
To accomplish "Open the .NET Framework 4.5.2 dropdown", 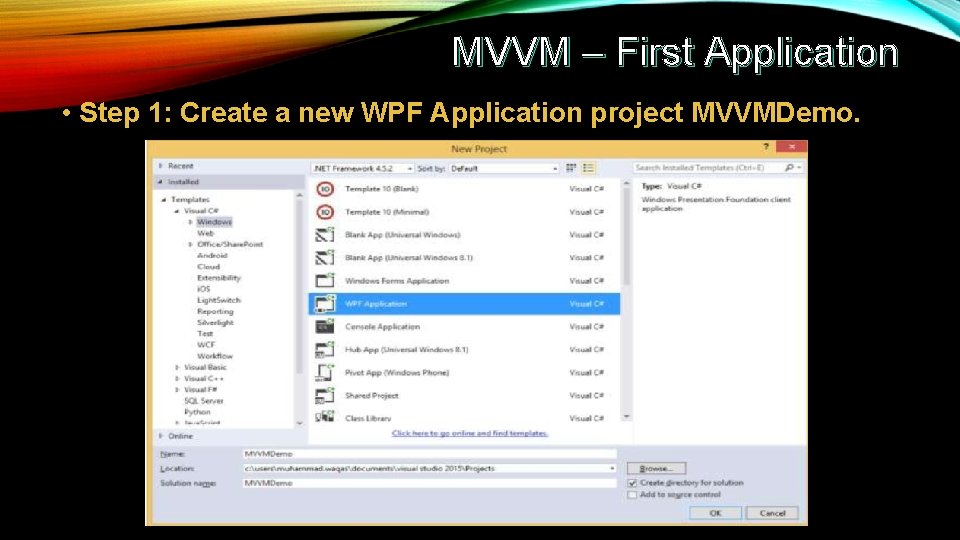I will pyautogui.click(x=362, y=168).
